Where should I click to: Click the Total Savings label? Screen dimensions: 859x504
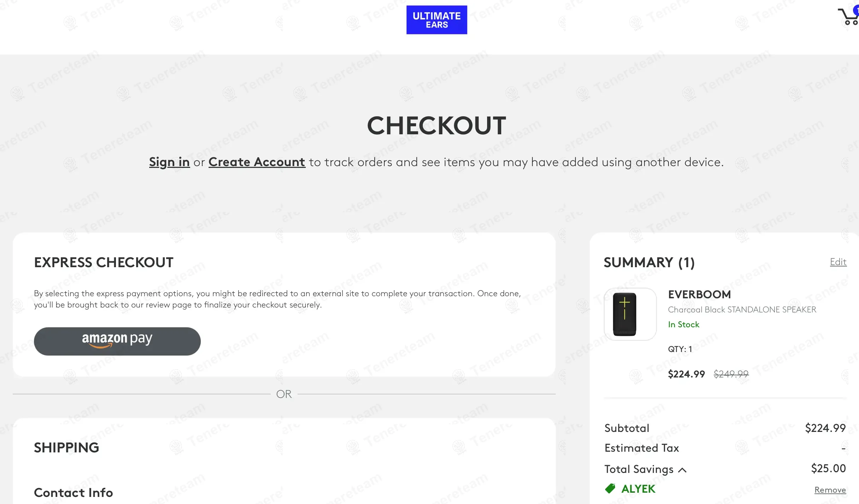(639, 469)
